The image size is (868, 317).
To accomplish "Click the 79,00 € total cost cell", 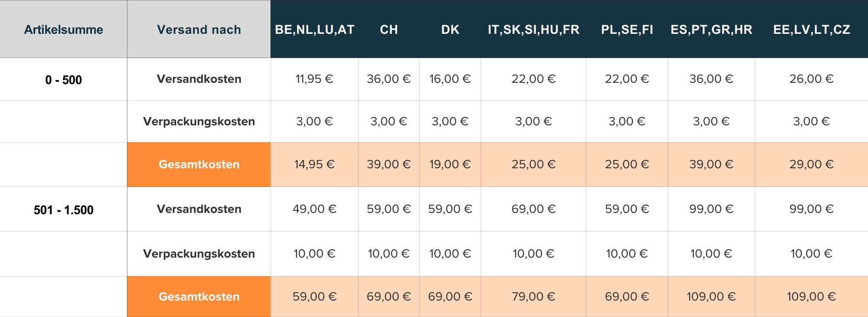I will pos(533,297).
